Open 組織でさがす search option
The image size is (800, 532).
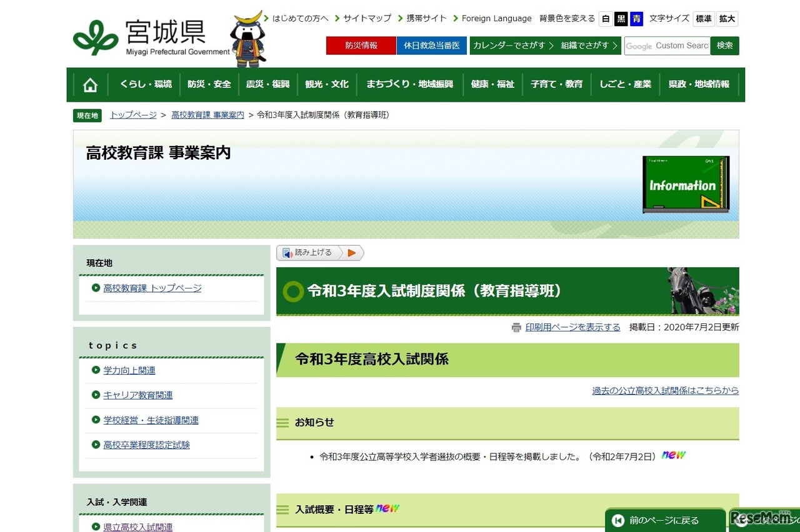coord(587,45)
